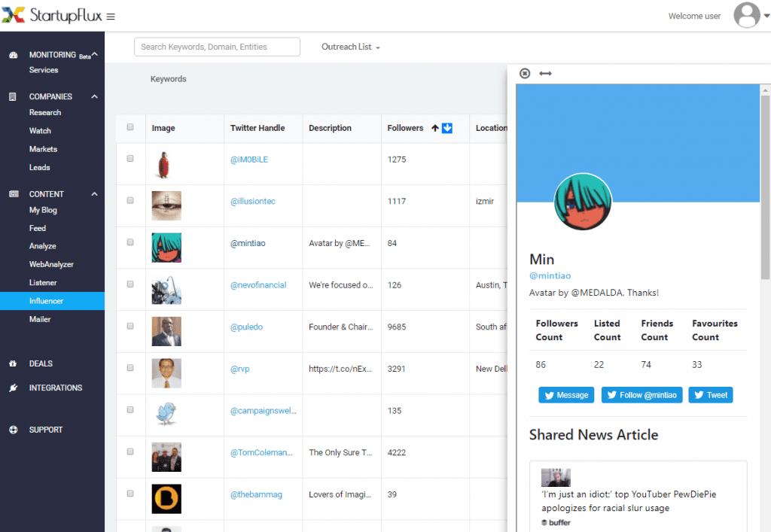This screenshot has width=771, height=532.
Task: Open Leads in sidebar
Action: point(40,168)
